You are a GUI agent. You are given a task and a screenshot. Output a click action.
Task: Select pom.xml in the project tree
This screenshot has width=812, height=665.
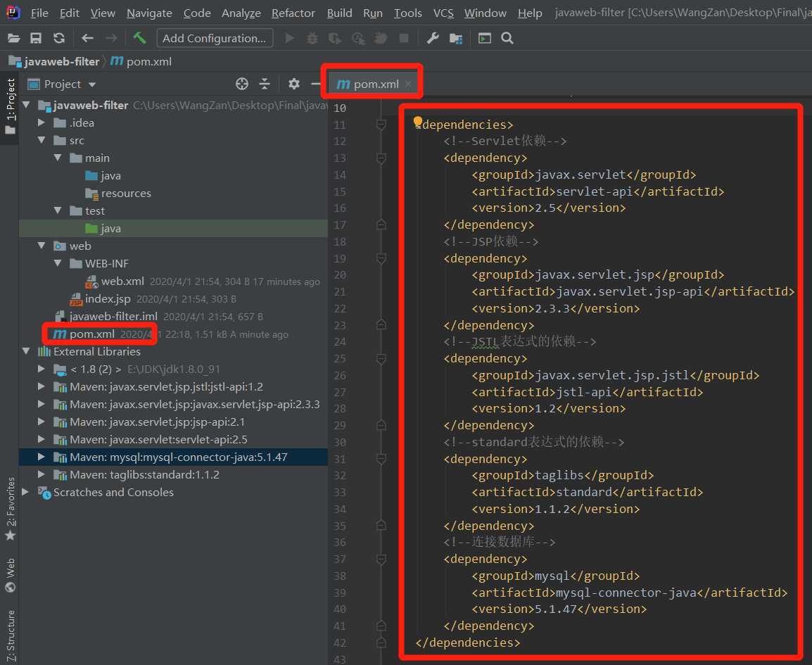click(x=91, y=334)
